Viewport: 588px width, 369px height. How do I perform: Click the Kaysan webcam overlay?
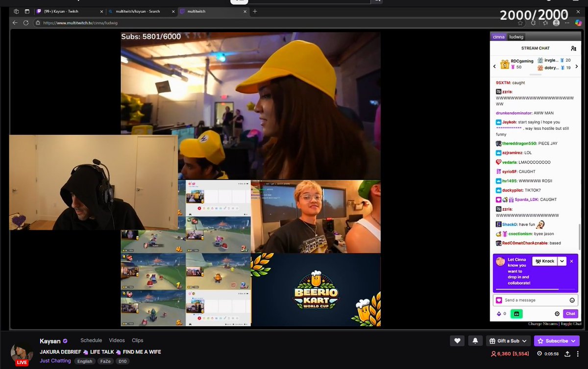(93, 182)
